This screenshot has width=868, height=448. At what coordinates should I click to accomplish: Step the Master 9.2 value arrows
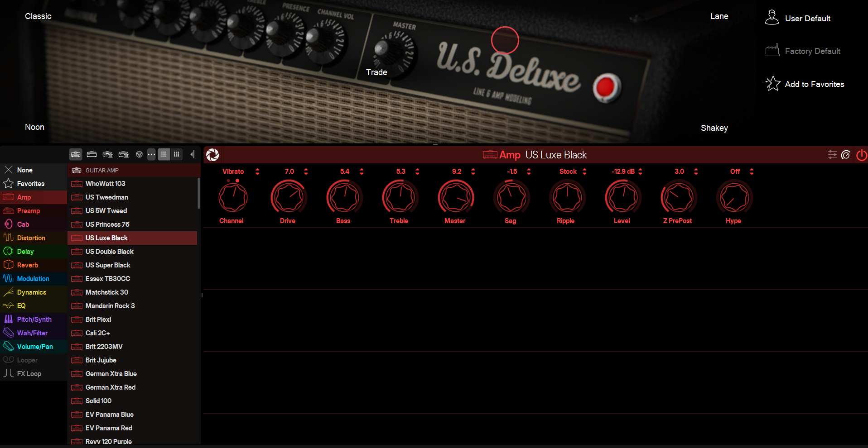tap(473, 172)
